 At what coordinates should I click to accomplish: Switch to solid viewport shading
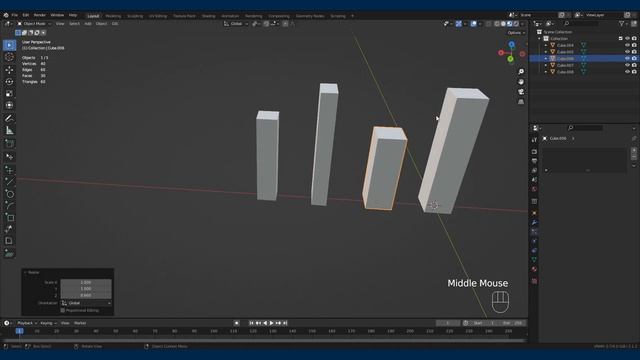coord(503,24)
